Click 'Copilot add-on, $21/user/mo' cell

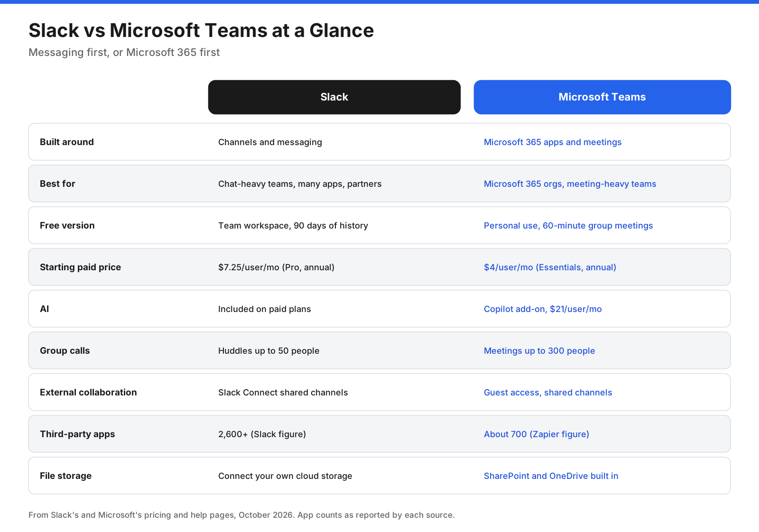(543, 309)
